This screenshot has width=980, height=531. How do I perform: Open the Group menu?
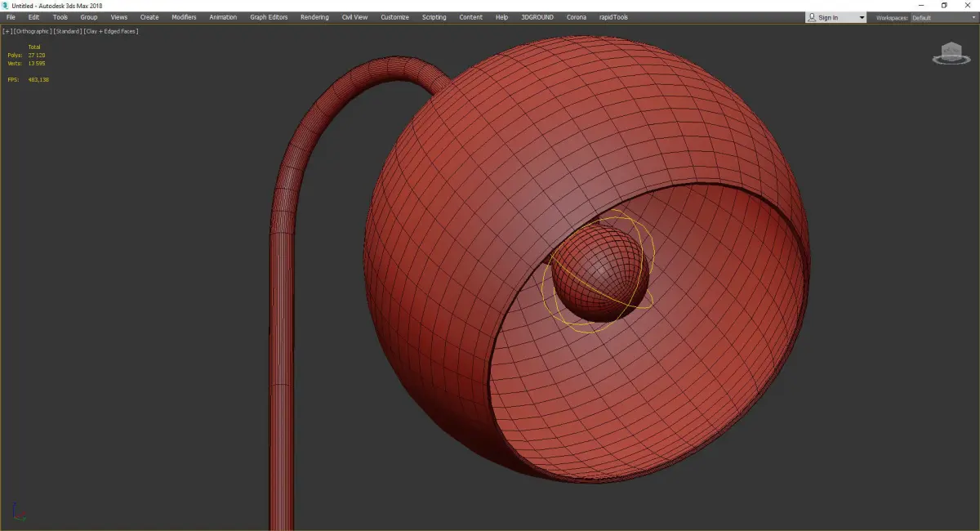88,17
